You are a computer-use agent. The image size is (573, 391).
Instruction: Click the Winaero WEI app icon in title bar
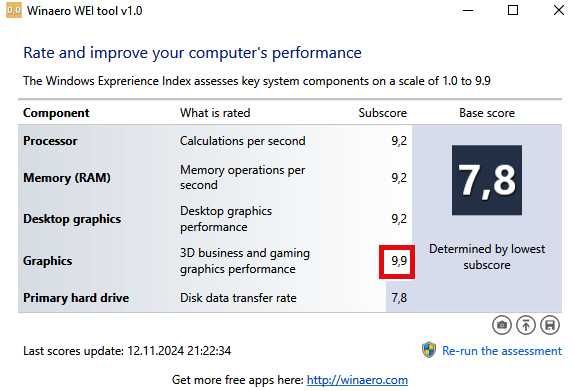click(x=14, y=11)
